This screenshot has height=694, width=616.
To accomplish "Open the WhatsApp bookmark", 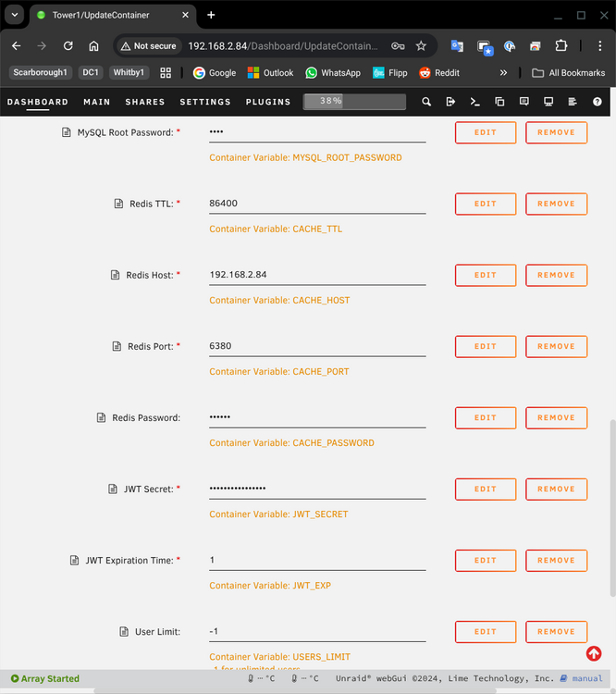I will pos(333,73).
